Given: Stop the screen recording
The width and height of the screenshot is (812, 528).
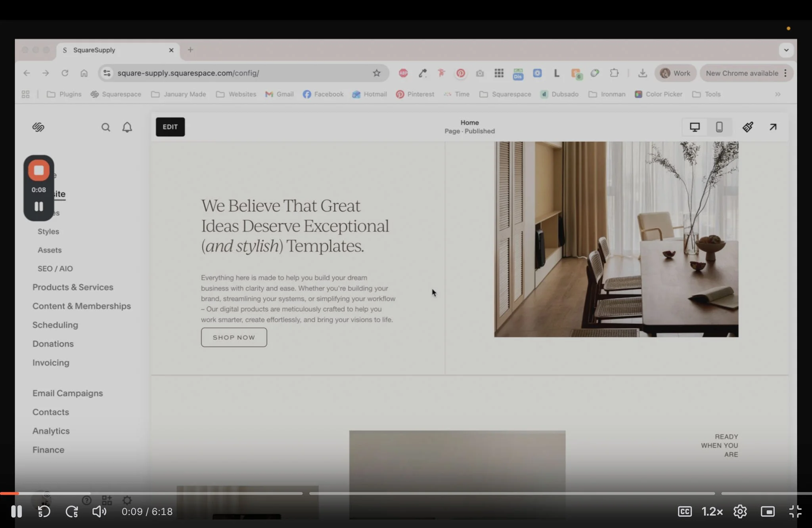Looking at the screenshot, I should pyautogui.click(x=38, y=170).
